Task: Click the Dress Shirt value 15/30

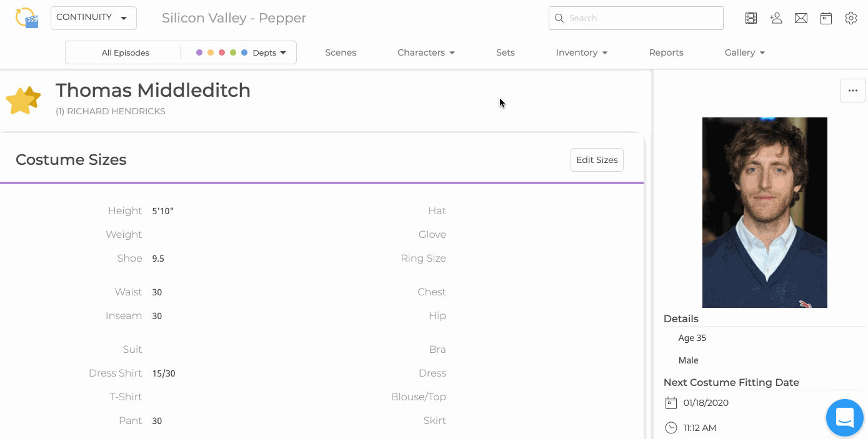Action: (164, 373)
